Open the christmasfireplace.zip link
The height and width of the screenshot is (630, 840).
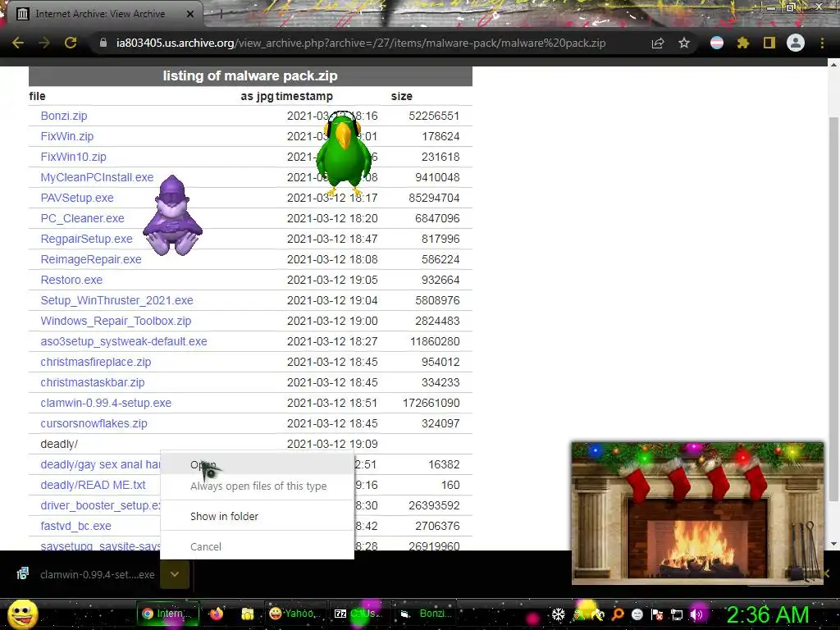96,362
